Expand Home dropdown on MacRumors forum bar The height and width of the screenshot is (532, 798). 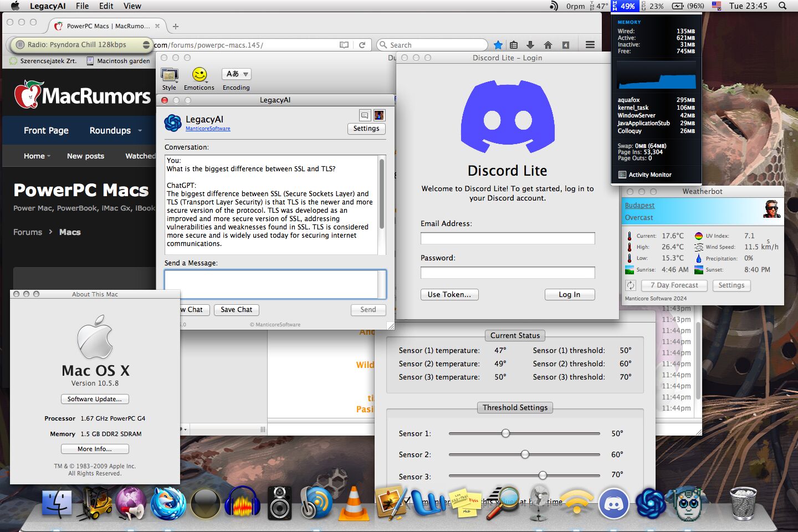point(49,156)
